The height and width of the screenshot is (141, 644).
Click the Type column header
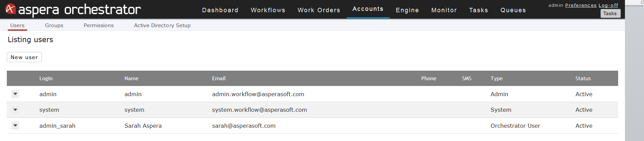497,78
